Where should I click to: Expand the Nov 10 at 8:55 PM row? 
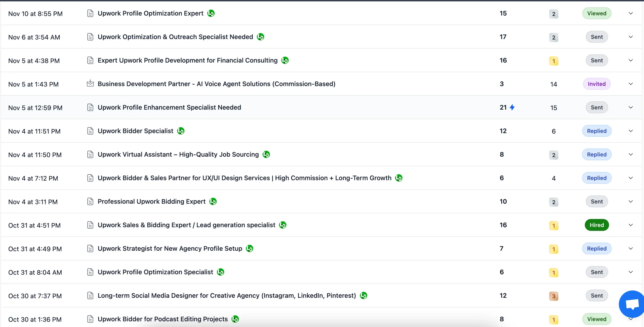[x=630, y=13]
